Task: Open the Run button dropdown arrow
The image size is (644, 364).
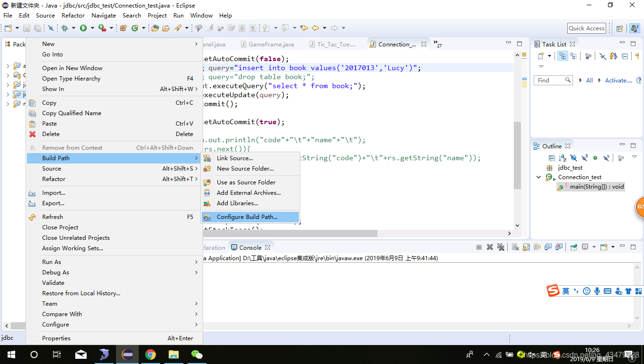Action: [91, 28]
